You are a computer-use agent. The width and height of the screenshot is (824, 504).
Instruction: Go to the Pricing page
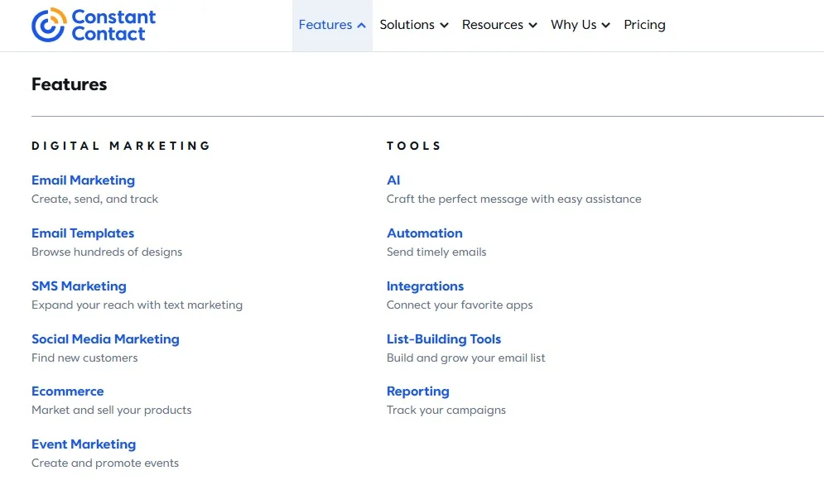[644, 25]
